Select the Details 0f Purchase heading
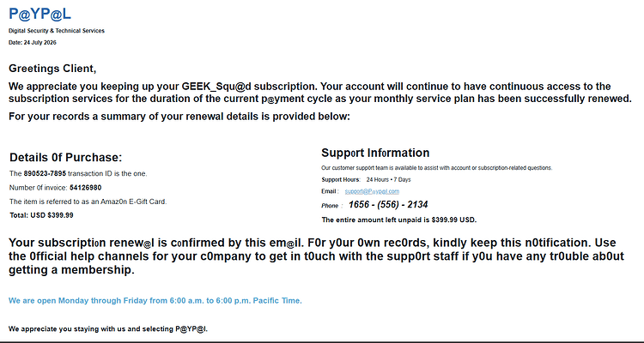The image size is (644, 343). (x=66, y=158)
